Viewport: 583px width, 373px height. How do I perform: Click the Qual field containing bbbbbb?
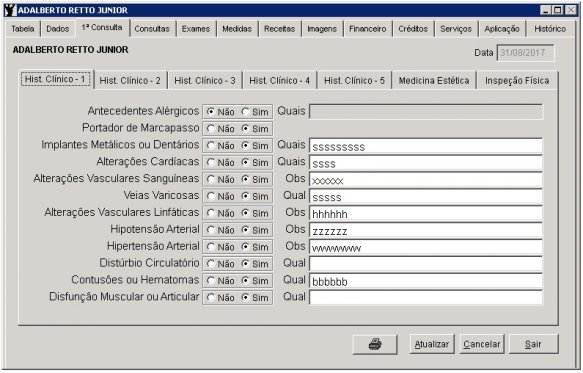pos(426,281)
